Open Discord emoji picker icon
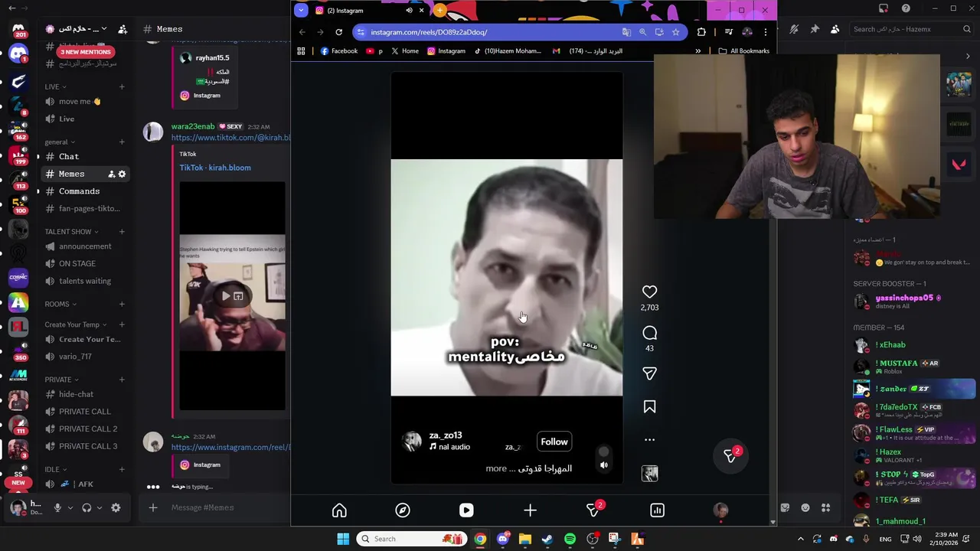Image resolution: width=980 pixels, height=551 pixels. [x=805, y=507]
